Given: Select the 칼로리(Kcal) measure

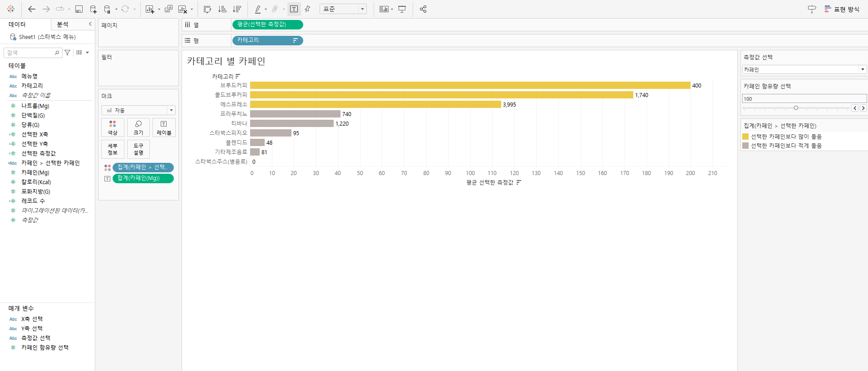Looking at the screenshot, I should (x=36, y=182).
